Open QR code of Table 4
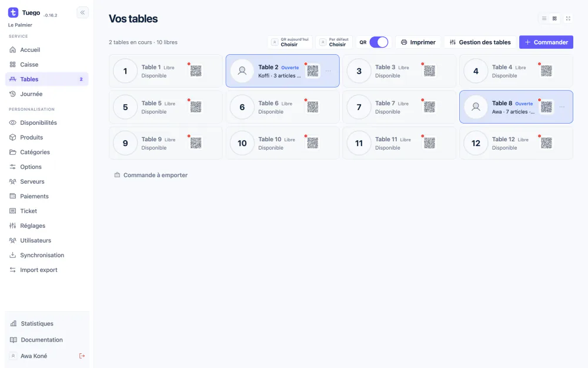The width and height of the screenshot is (588, 368). tap(546, 71)
